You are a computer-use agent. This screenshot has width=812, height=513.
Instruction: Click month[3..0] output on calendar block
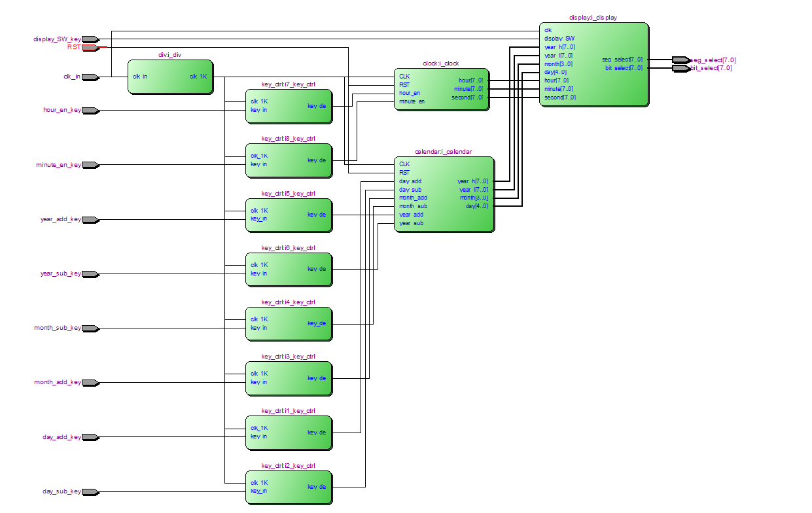(474, 198)
